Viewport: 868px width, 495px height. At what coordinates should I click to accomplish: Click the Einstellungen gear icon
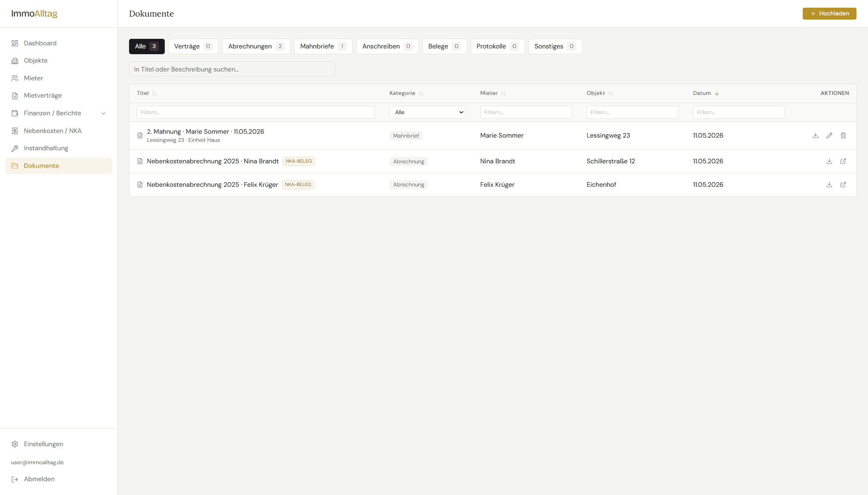pos(15,444)
